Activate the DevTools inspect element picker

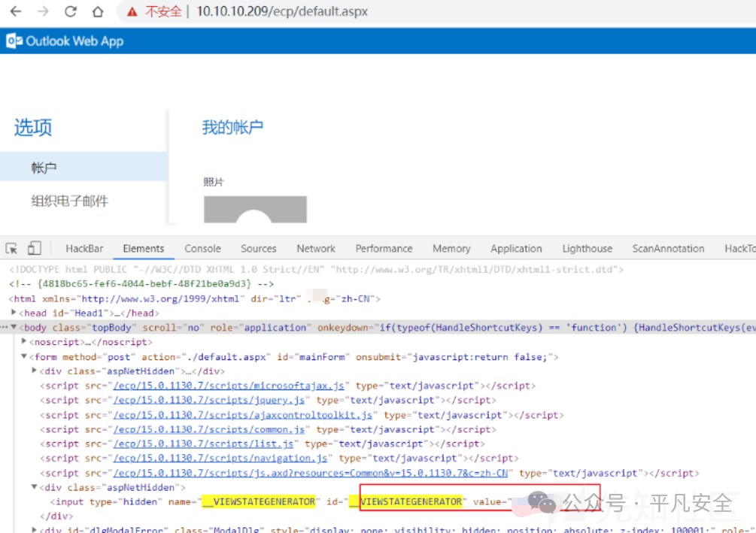tap(11, 248)
